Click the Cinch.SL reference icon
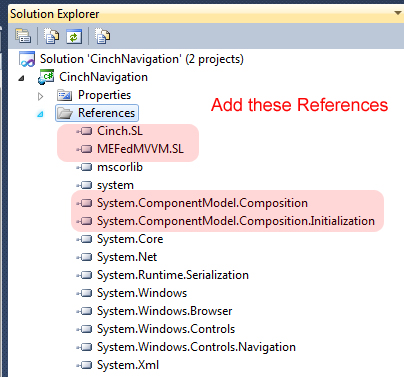Image resolution: width=404 pixels, height=377 pixels. tap(84, 131)
